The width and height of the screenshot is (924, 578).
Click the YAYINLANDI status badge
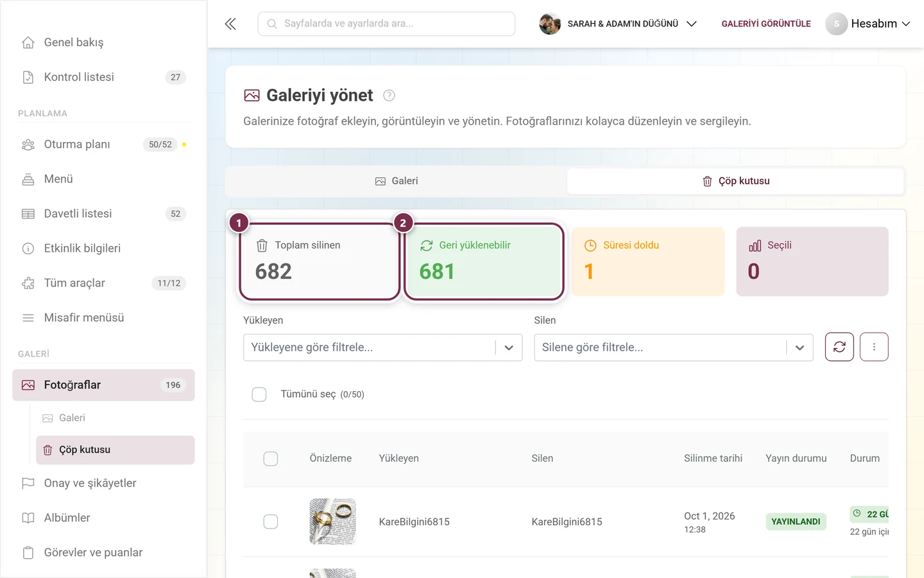[x=796, y=521]
